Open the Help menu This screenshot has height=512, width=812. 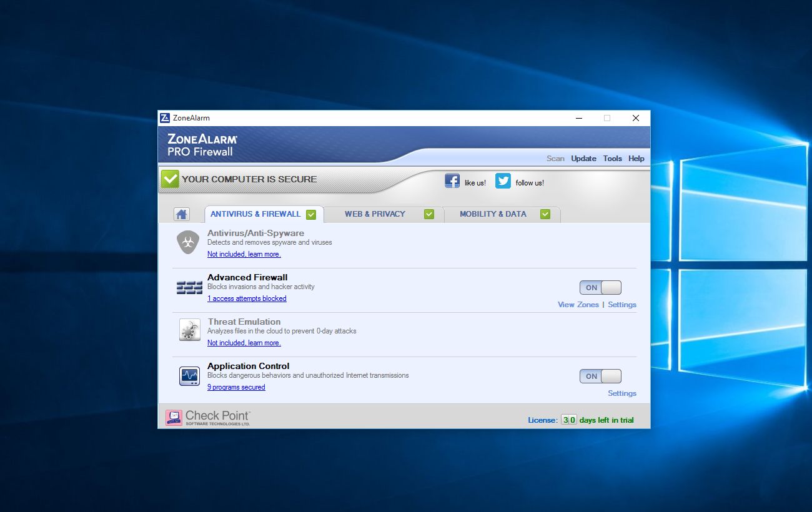(636, 159)
